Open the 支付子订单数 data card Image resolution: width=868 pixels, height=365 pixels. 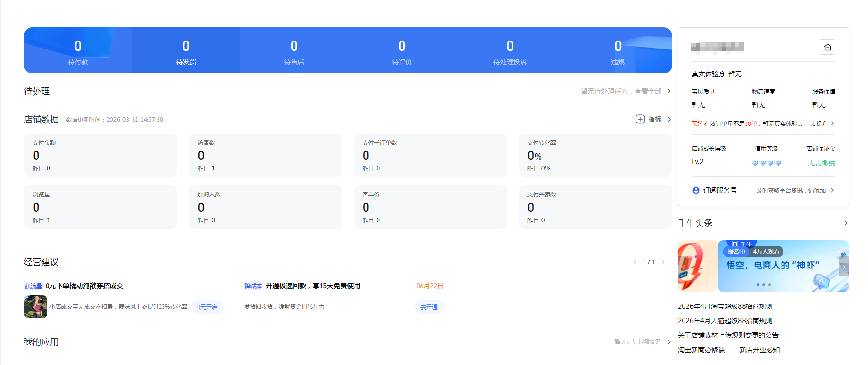click(x=430, y=155)
